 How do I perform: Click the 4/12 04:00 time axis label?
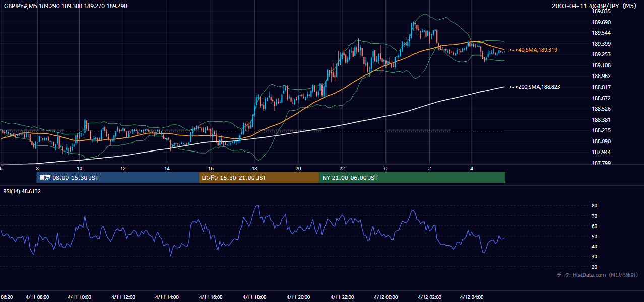click(472, 297)
